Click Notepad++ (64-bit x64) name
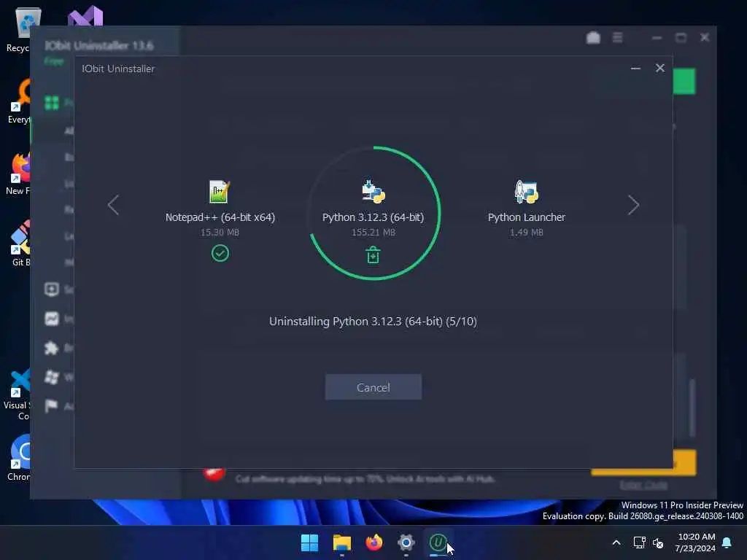The image size is (747, 560). [220, 217]
